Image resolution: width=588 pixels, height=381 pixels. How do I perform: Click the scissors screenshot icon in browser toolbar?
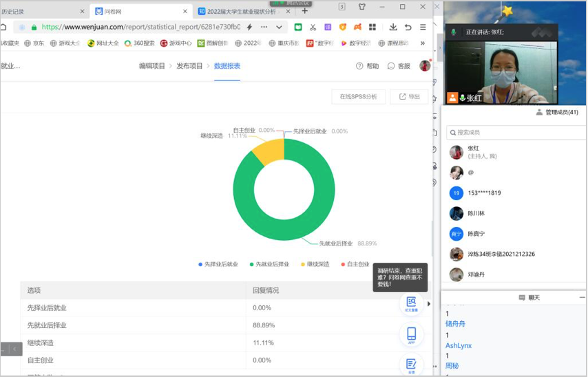tap(313, 28)
